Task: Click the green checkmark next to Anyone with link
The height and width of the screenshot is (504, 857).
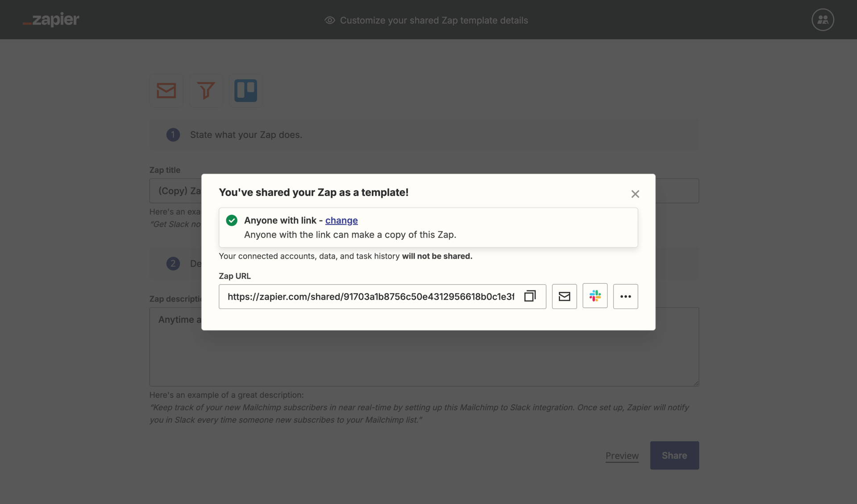Action: point(232,220)
